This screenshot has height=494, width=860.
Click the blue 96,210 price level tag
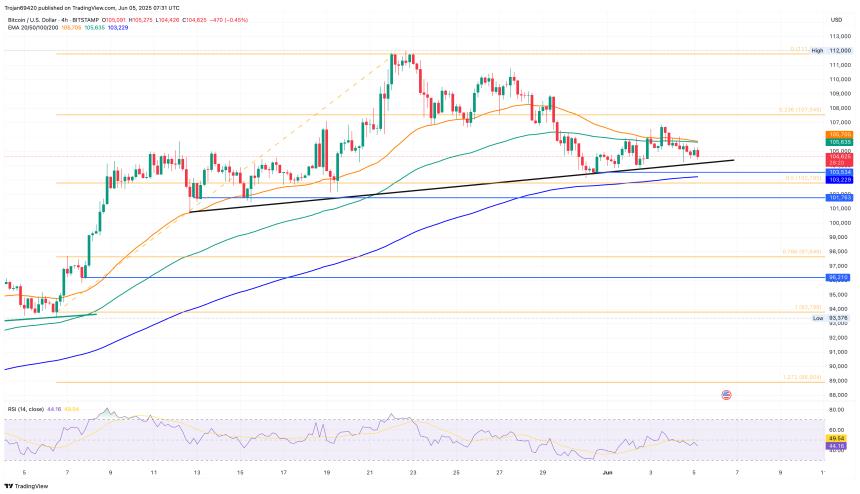point(838,277)
